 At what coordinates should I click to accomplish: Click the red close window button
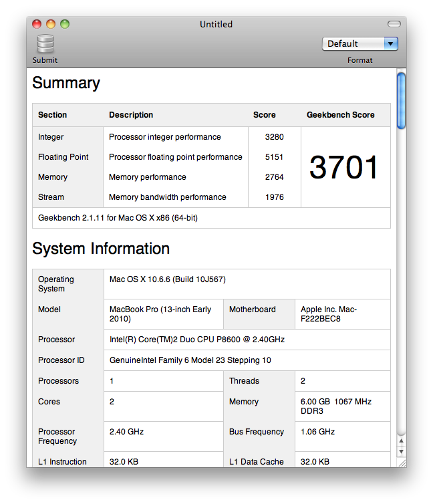point(37,24)
